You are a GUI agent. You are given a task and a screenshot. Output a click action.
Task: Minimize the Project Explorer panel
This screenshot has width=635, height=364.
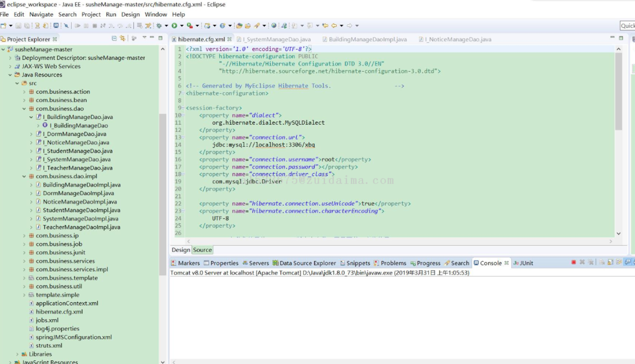point(152,38)
